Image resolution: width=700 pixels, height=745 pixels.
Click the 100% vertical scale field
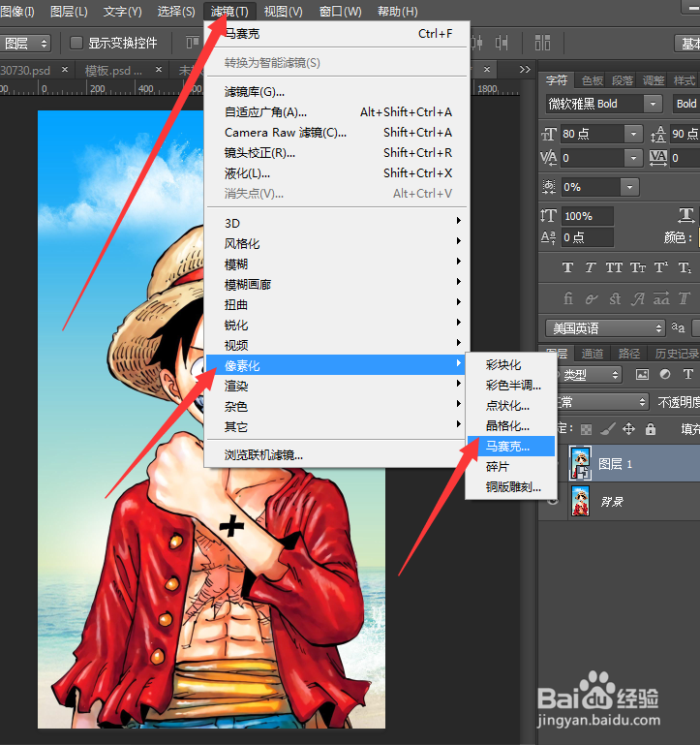588,216
